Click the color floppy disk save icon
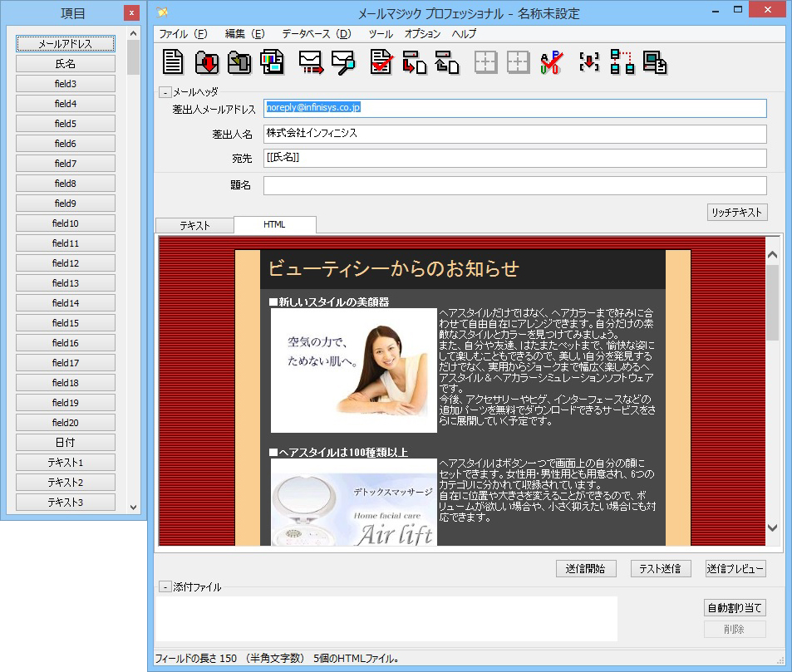Image resolution: width=792 pixels, height=672 pixels. pos(273,62)
